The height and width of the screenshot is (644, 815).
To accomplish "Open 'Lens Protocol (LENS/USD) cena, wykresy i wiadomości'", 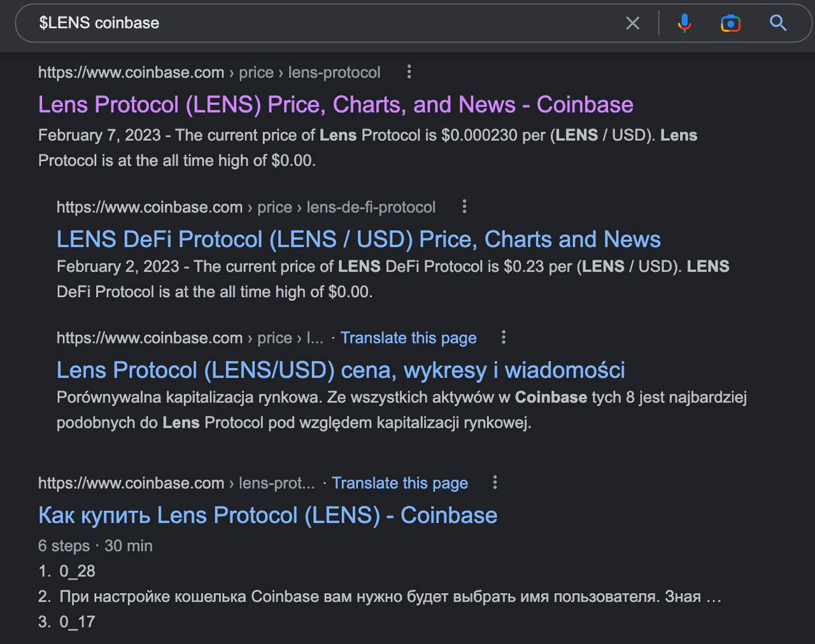I will (341, 370).
